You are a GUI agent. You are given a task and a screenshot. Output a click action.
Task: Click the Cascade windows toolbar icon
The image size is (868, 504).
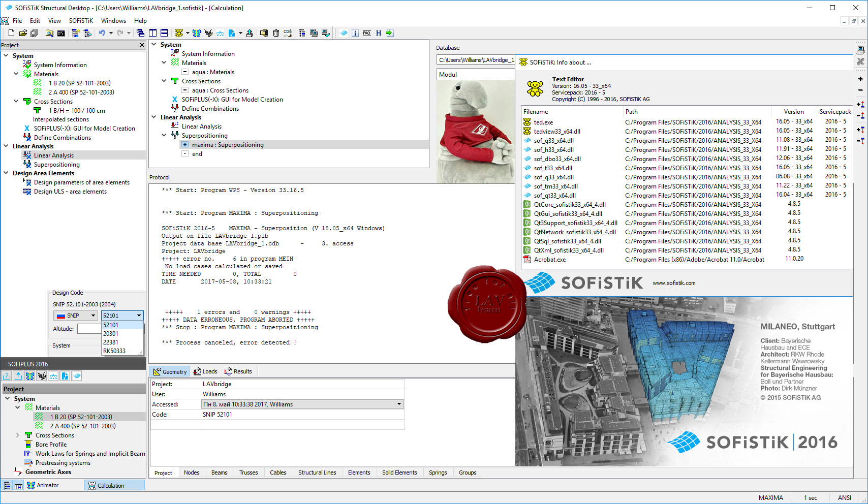[140, 33]
